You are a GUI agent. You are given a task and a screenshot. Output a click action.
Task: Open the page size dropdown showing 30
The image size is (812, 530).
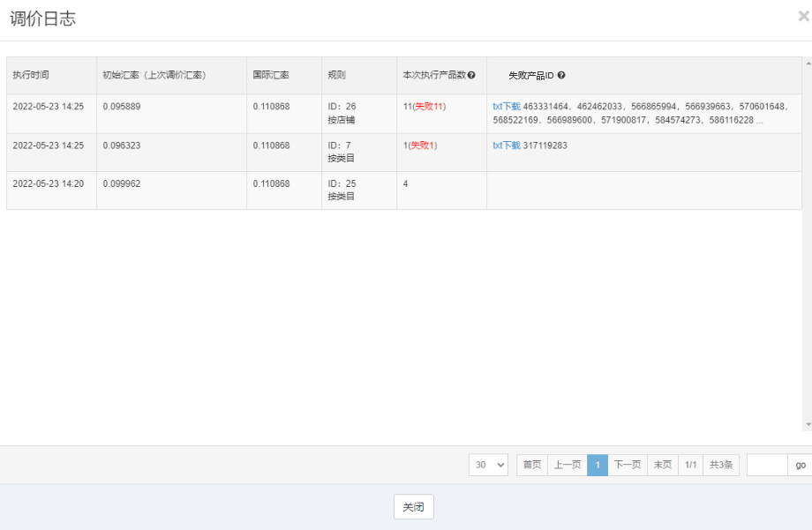[488, 465]
